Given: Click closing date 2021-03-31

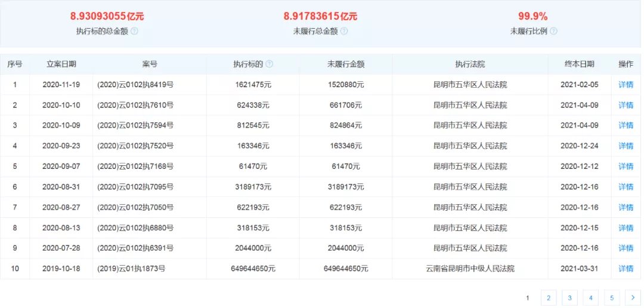Looking at the screenshot, I should 580,269.
